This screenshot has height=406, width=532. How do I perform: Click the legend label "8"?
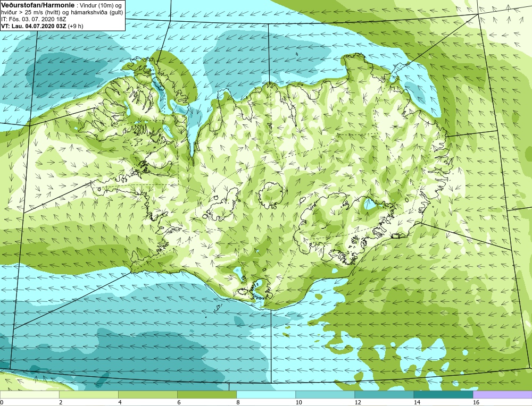click(238, 402)
